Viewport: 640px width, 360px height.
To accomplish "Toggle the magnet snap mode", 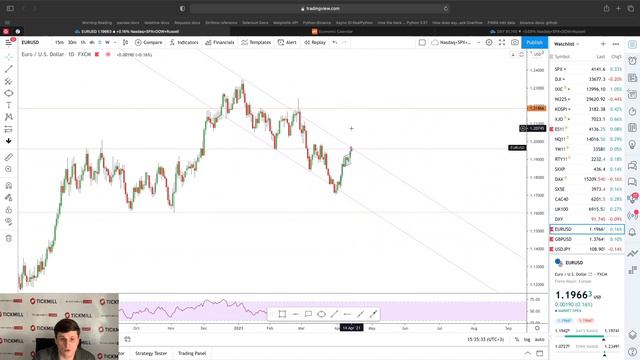I will 9,186.
